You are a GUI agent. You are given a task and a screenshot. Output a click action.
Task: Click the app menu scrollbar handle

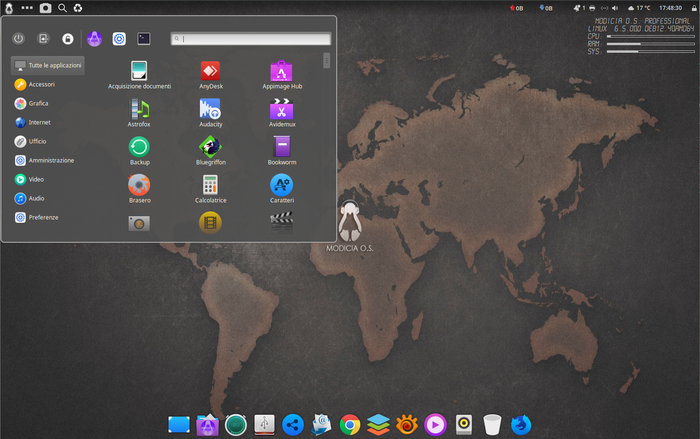(x=326, y=60)
